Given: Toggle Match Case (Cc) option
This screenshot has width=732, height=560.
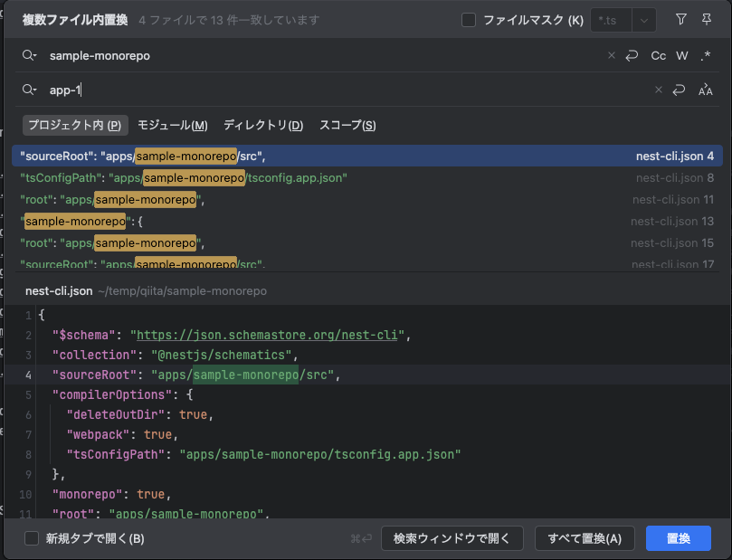Looking at the screenshot, I should pos(658,55).
